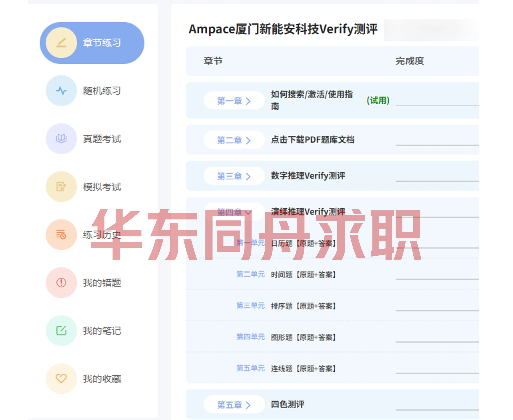Click the 我的收藏 heart icon
The width and height of the screenshot is (513, 420).
click(61, 379)
